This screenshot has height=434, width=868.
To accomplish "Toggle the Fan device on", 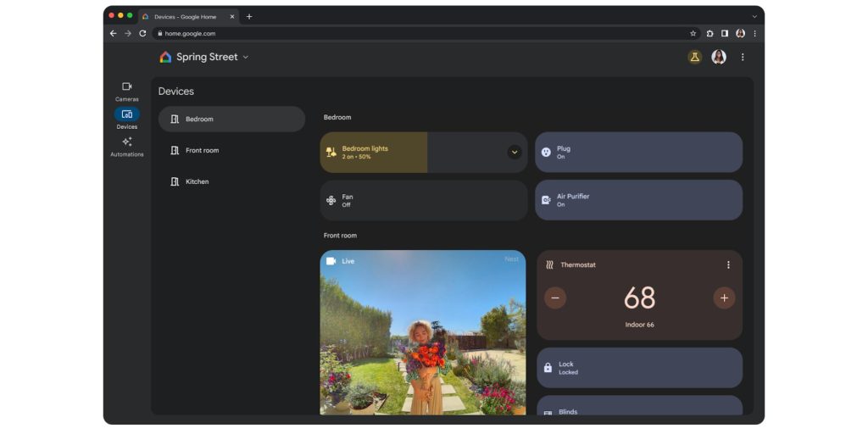I will click(423, 200).
